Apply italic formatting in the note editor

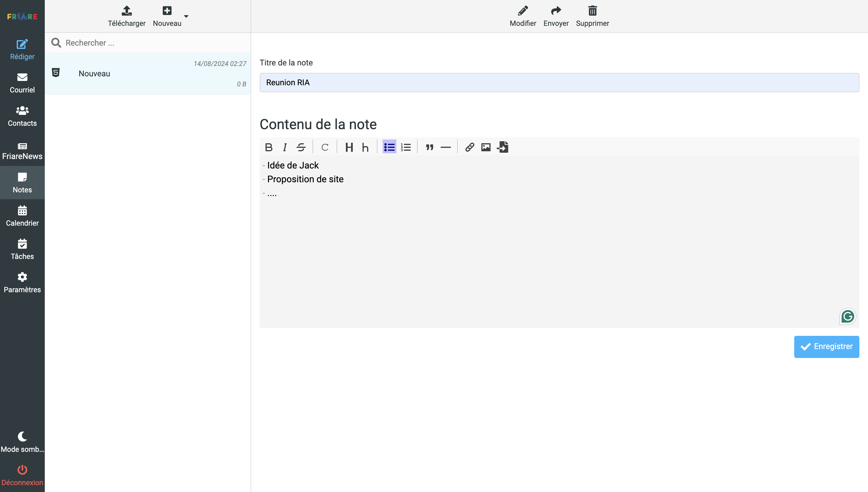(285, 147)
